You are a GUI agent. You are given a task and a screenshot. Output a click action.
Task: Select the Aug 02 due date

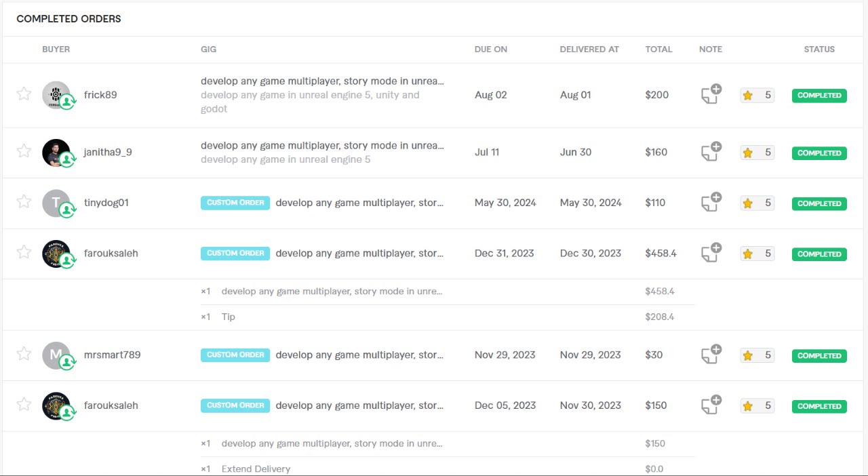coord(491,95)
